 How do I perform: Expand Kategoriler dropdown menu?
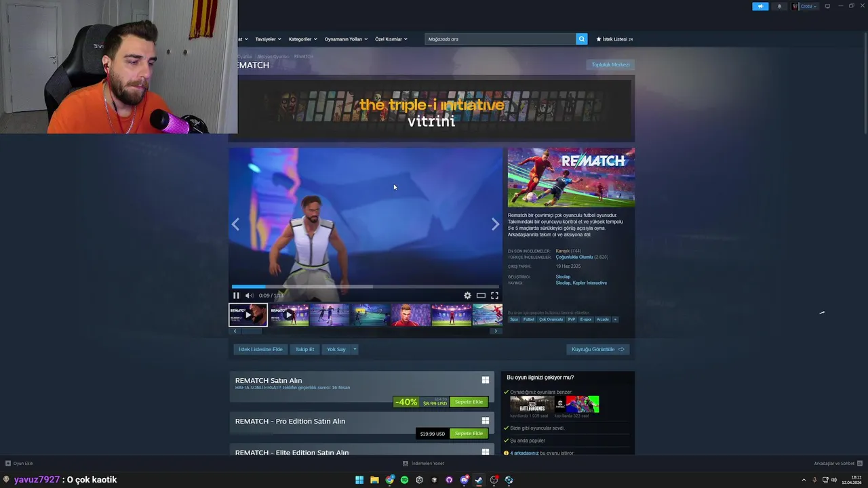[x=302, y=39]
